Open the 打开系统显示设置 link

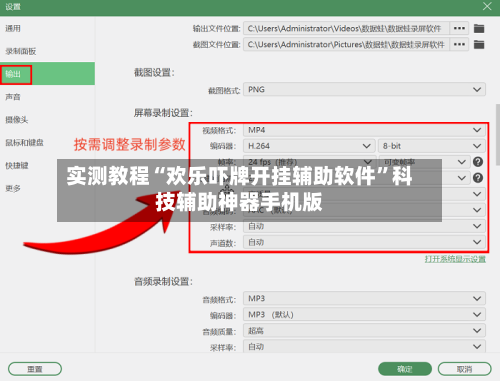pyautogui.click(x=455, y=259)
